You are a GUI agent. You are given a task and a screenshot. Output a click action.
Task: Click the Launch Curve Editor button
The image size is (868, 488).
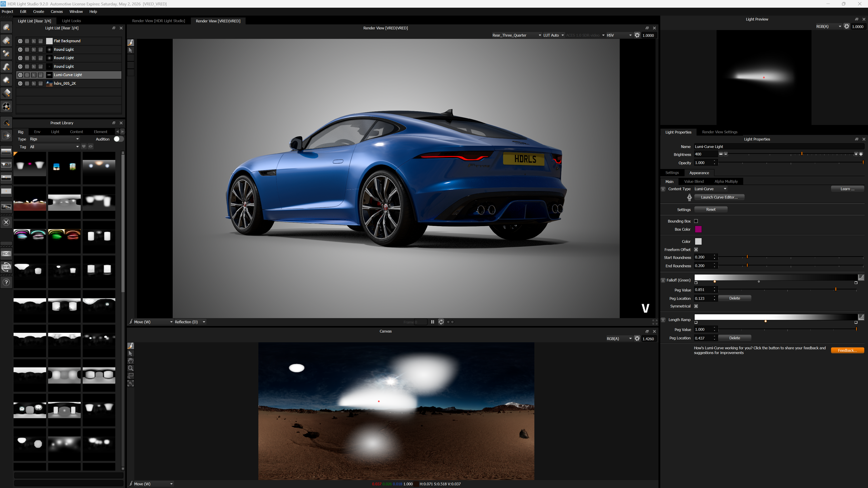(x=719, y=197)
